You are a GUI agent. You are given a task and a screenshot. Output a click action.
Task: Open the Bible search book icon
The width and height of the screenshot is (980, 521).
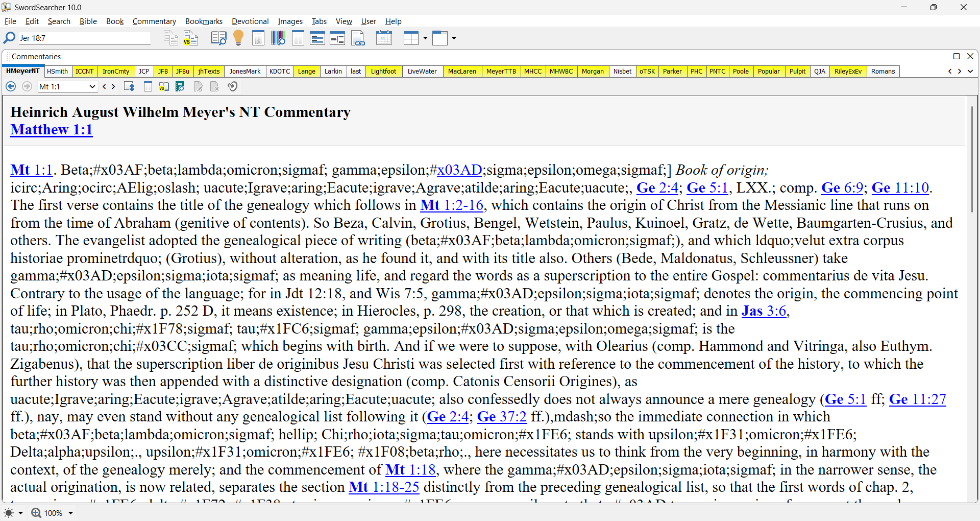coord(218,38)
